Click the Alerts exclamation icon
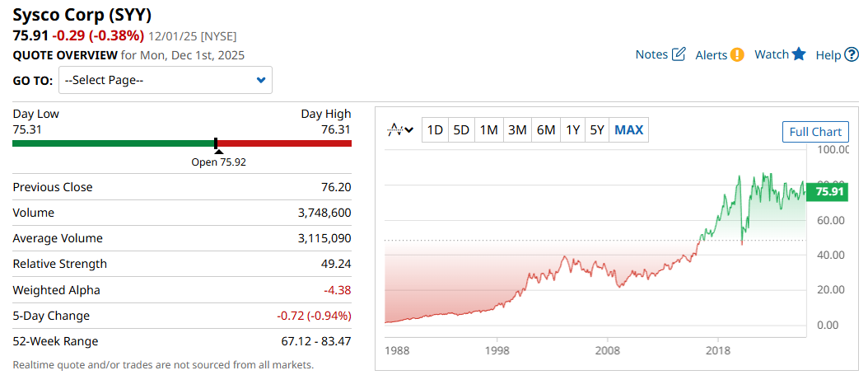868x375 pixels. 737,54
